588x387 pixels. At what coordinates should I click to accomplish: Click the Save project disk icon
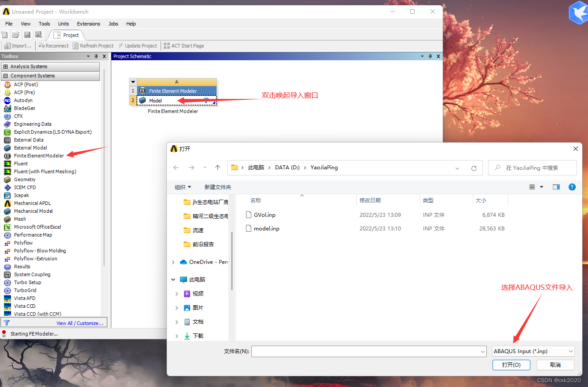pyautogui.click(x=27, y=35)
